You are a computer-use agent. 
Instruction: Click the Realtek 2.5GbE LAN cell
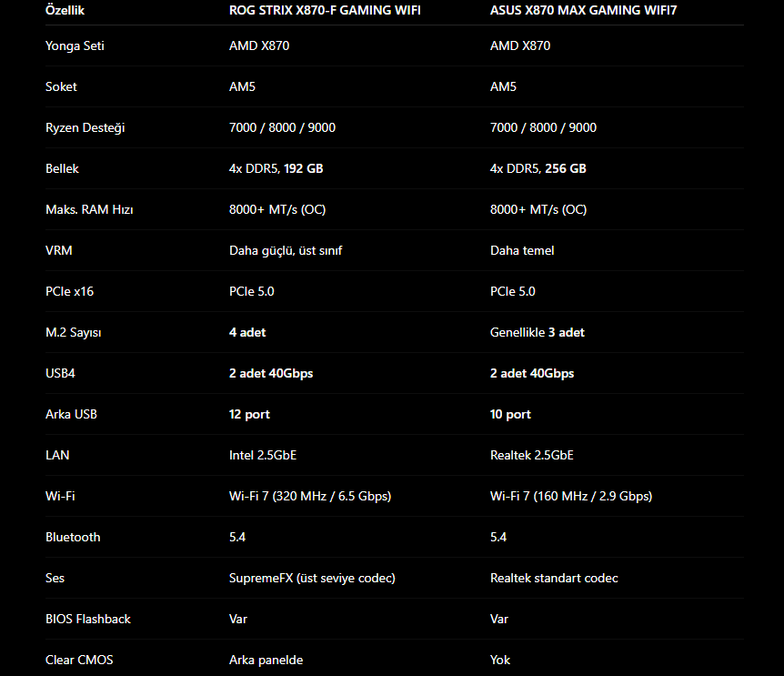click(x=531, y=456)
